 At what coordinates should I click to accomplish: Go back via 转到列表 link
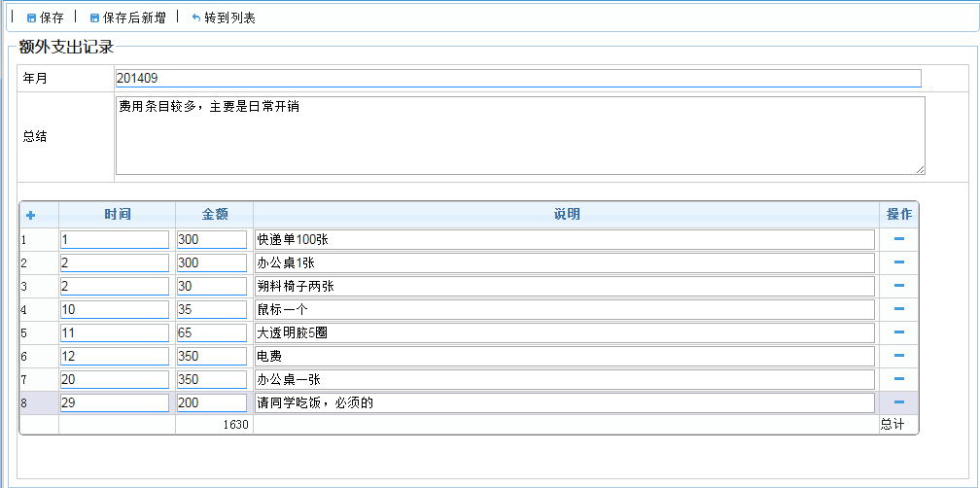click(x=223, y=17)
